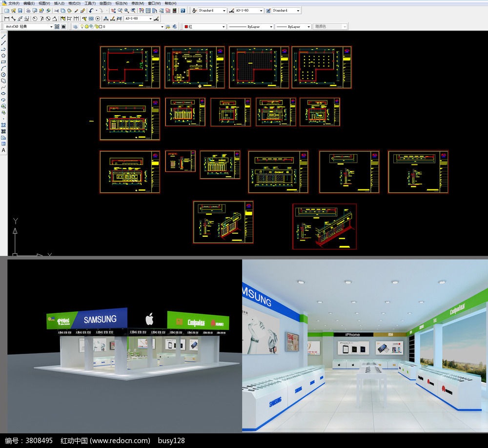Image resolution: width=488 pixels, height=448 pixels.
Task: Open the 红 color control dropdown
Action: 224,27
